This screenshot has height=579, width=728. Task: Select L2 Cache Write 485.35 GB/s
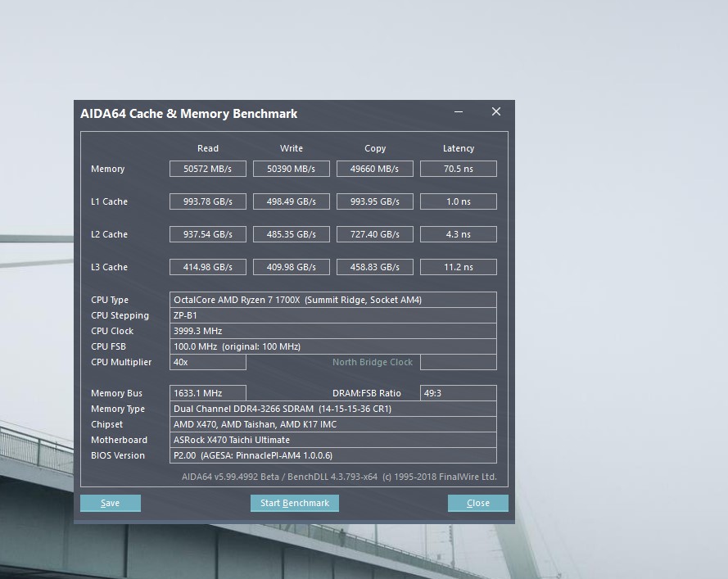coord(291,234)
